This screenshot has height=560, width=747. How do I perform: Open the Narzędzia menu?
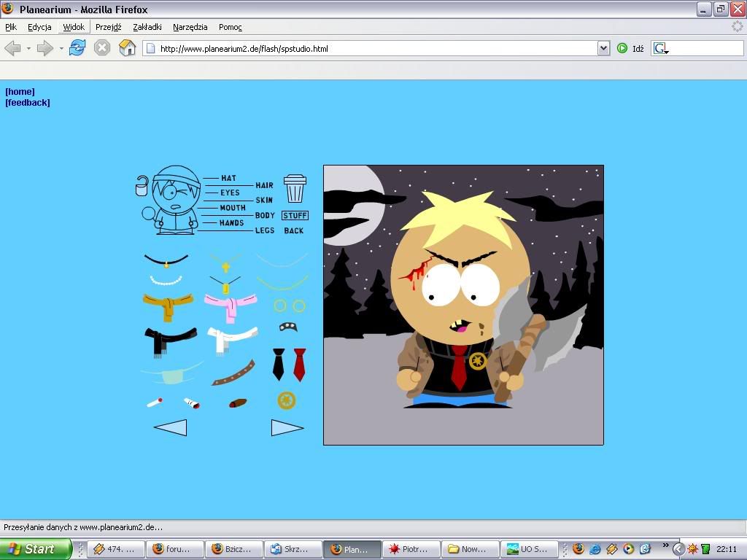[x=190, y=27]
